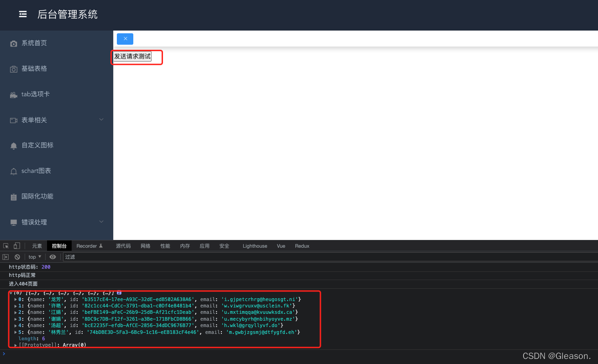598x364 pixels.
Task: Show the console sidebar icon
Action: pos(6,257)
